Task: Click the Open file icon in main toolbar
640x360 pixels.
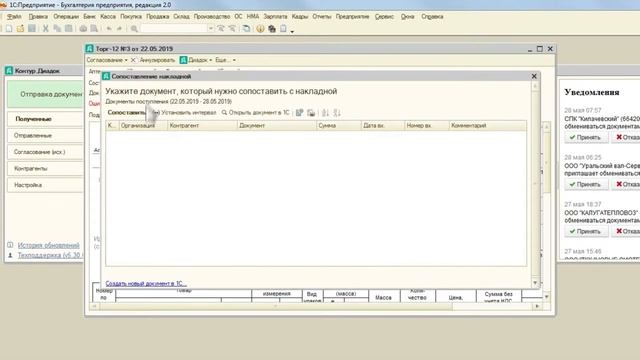Action: 20,29
